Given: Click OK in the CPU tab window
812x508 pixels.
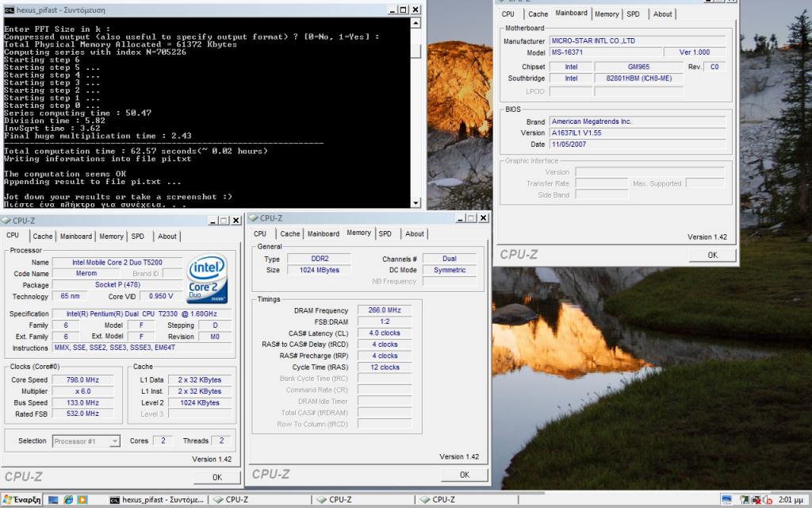Looking at the screenshot, I should pos(217,477).
